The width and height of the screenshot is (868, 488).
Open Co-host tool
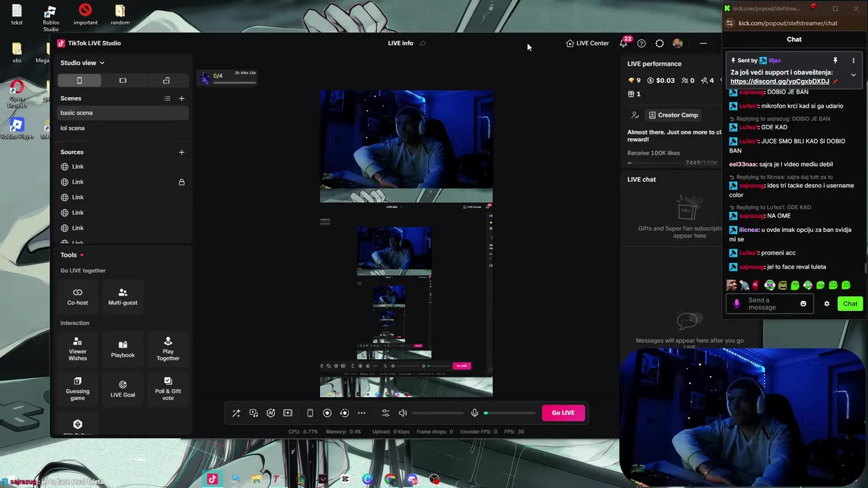click(77, 297)
